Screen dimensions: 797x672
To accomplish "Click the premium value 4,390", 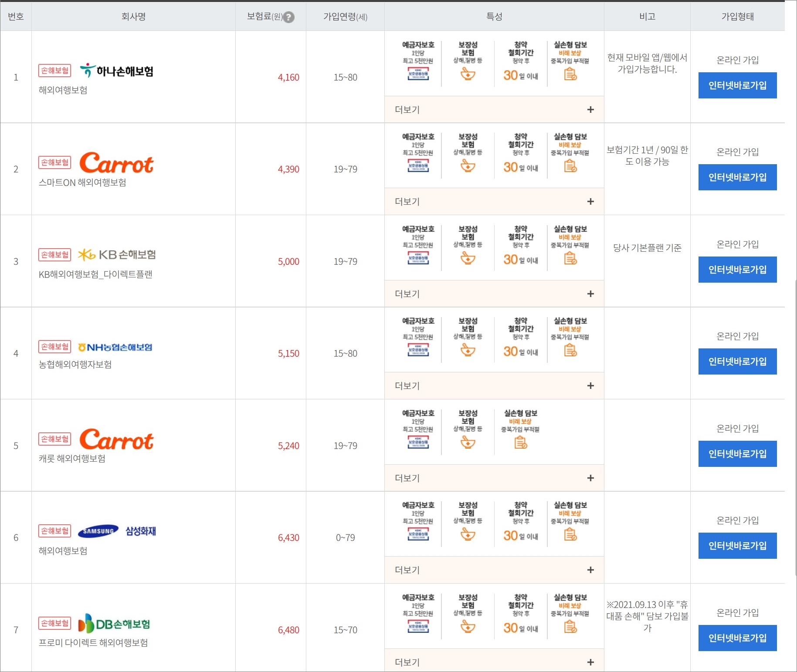I will coord(288,169).
